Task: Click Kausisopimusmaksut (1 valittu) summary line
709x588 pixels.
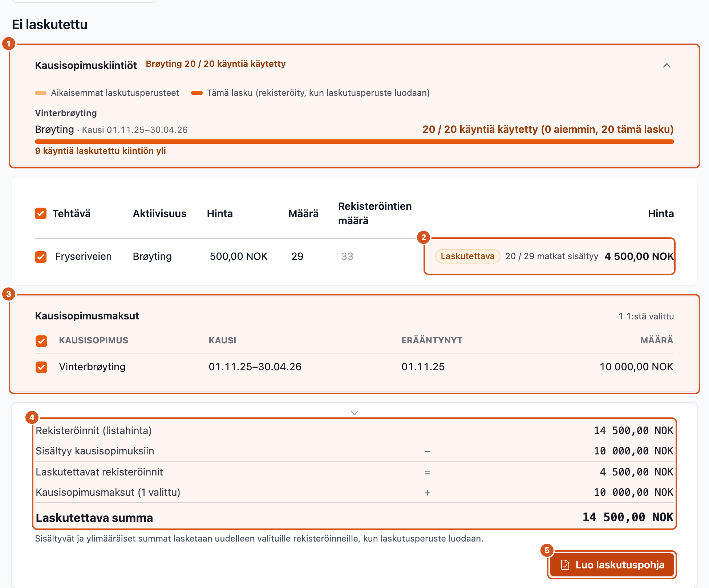Action: click(354, 492)
